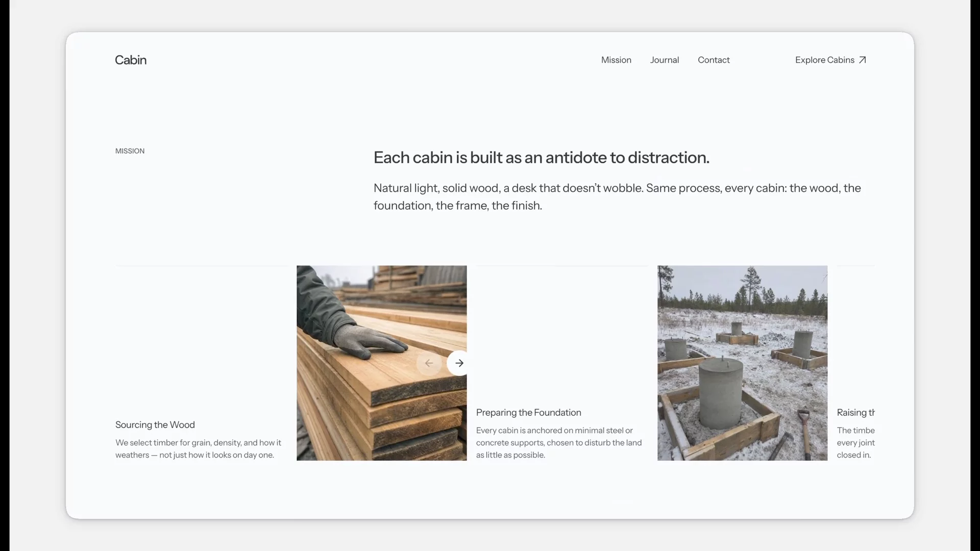Open the Cabin logo home link
Image resolution: width=980 pixels, height=551 pixels.
point(131,60)
